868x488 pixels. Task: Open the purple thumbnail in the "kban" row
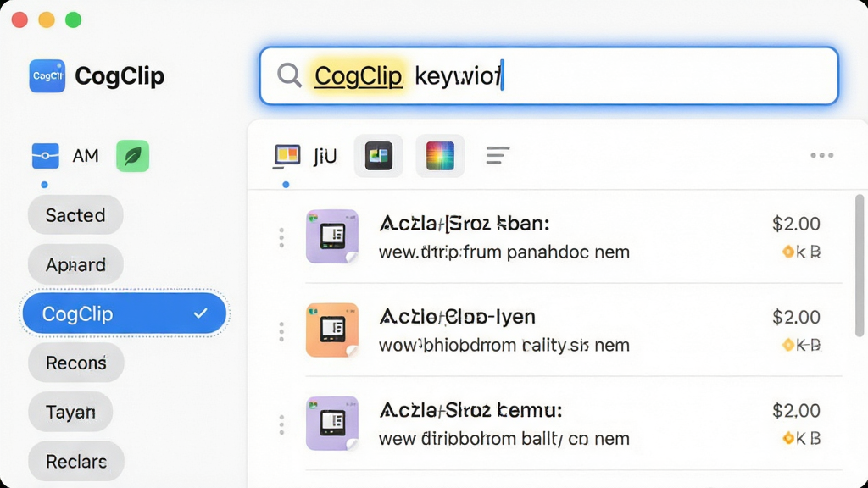coord(332,236)
